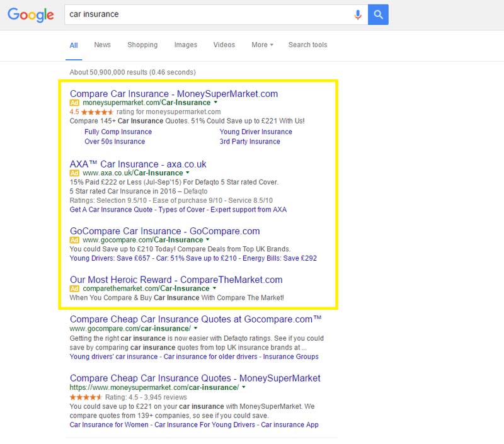The image size is (504, 444).
Task: Open Compare Cheap Car Insurance Quotes - MoneySuperMarket result
Action: tap(195, 378)
